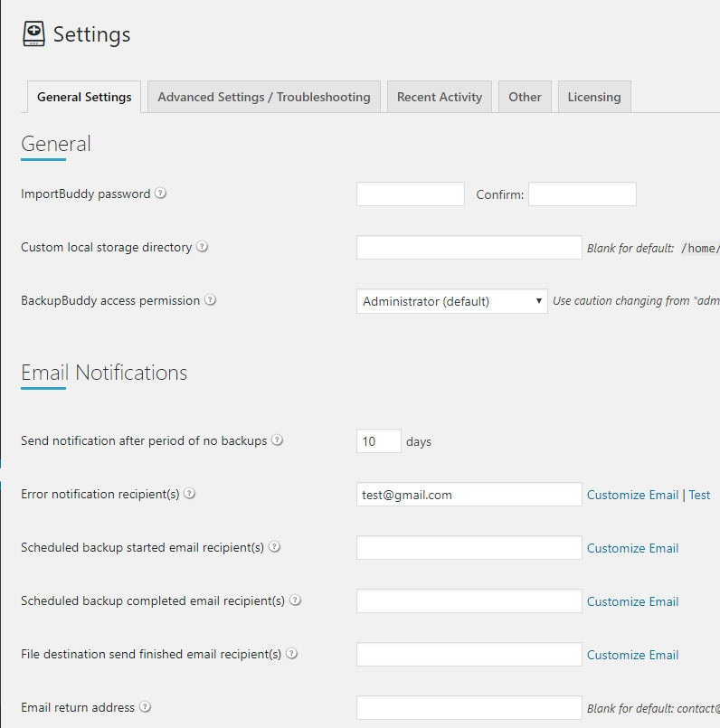
Task: Customize Email for scheduled backup started
Action: [632, 548]
